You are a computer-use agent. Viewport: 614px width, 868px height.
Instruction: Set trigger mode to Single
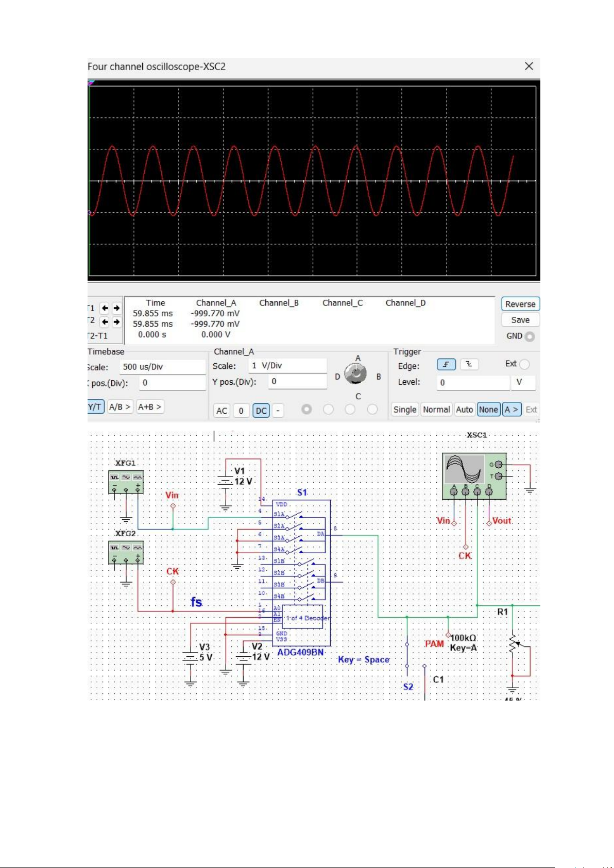click(x=405, y=410)
